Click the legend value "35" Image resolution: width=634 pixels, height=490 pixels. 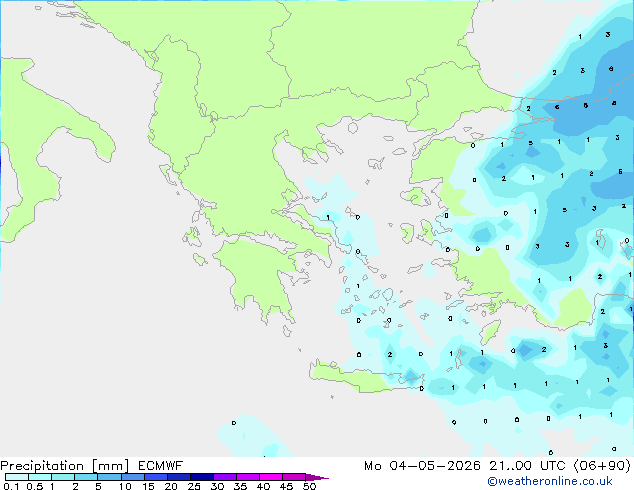240,486
